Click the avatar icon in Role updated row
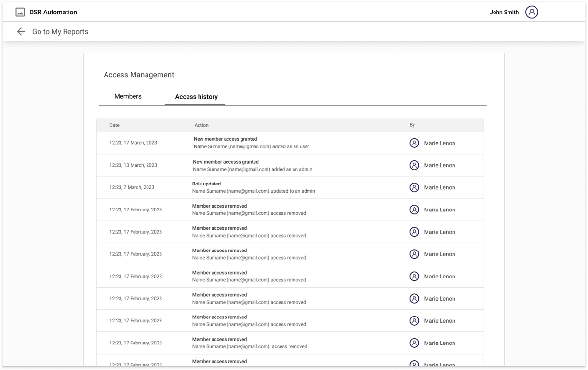The height and width of the screenshot is (370, 588). [414, 187]
